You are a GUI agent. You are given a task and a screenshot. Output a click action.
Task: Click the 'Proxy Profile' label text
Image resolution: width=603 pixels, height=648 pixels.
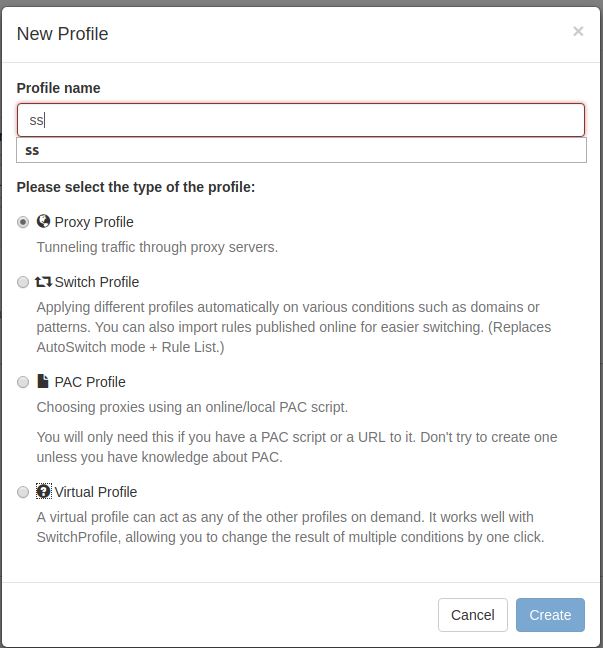coord(94,222)
